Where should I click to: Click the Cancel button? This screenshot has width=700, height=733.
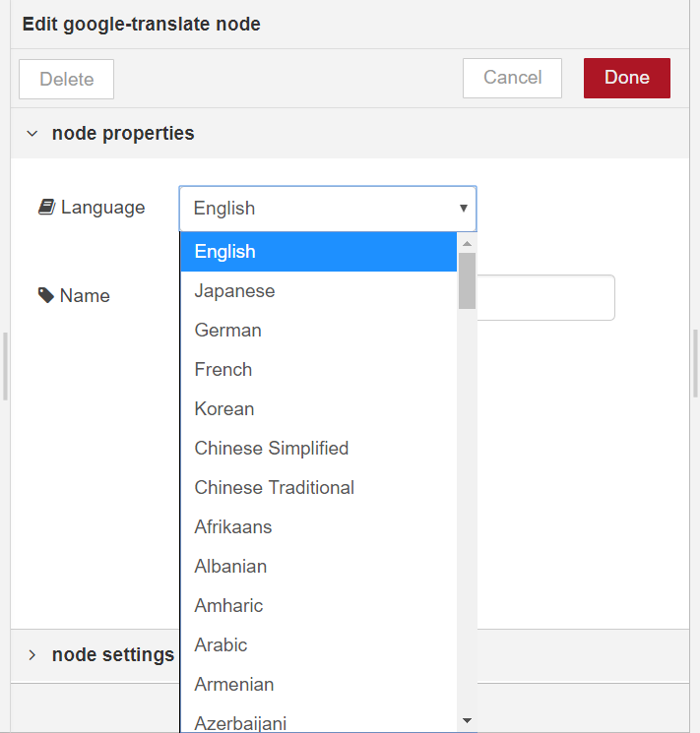[x=512, y=78]
